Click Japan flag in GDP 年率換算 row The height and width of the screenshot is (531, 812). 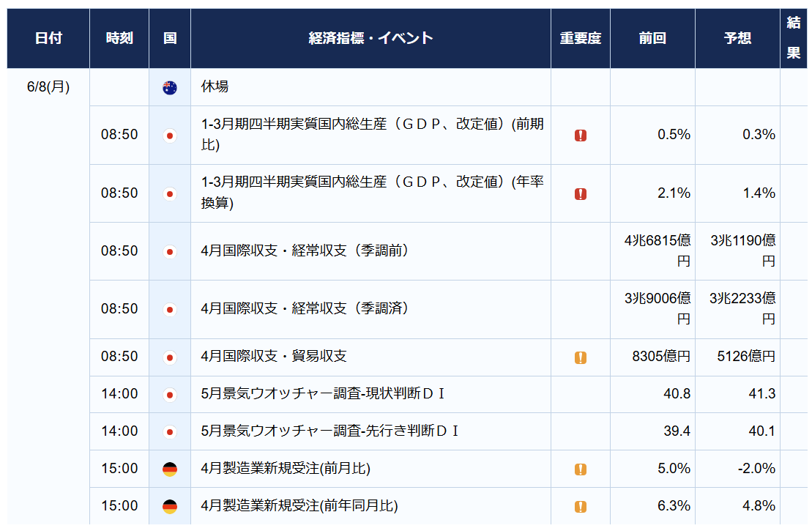coord(169,194)
